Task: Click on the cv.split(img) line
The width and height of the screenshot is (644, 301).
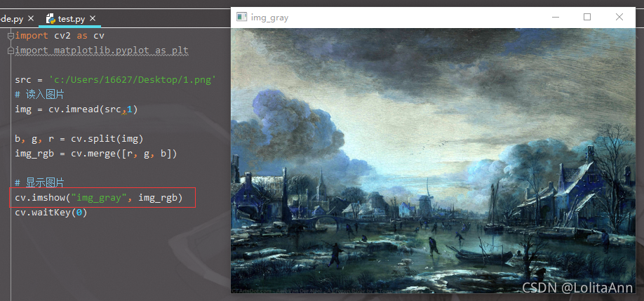Action: click(79, 139)
